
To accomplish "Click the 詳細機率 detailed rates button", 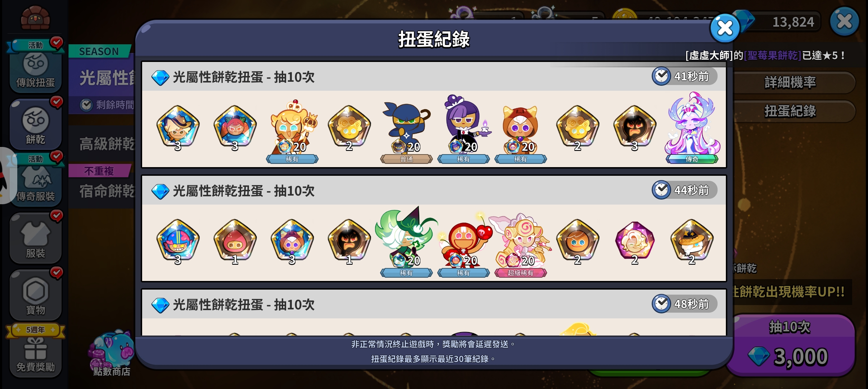I will 790,82.
